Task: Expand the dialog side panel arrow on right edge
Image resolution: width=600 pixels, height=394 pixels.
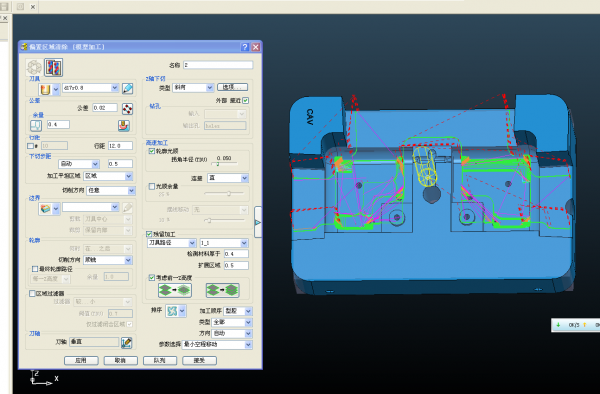Action: click(258, 222)
